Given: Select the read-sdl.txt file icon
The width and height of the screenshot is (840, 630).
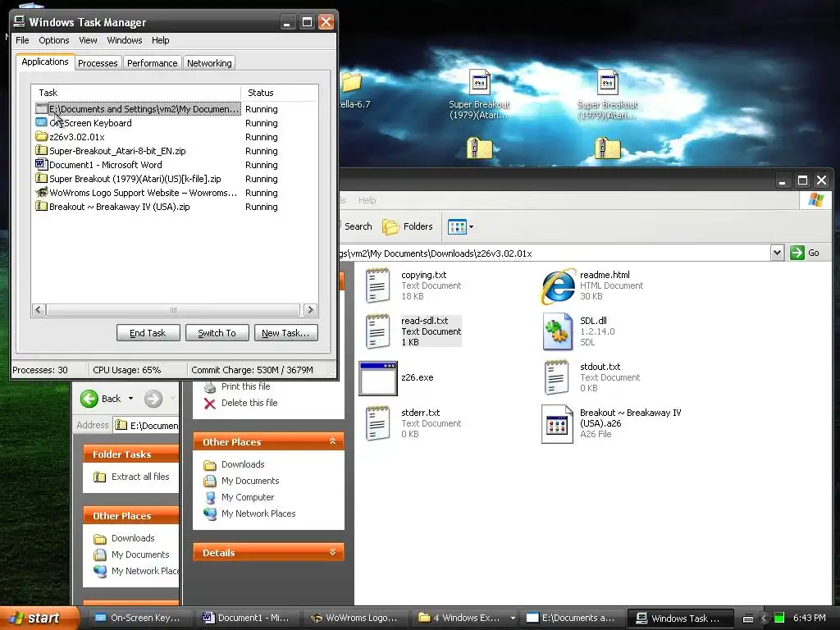Looking at the screenshot, I should [x=377, y=331].
